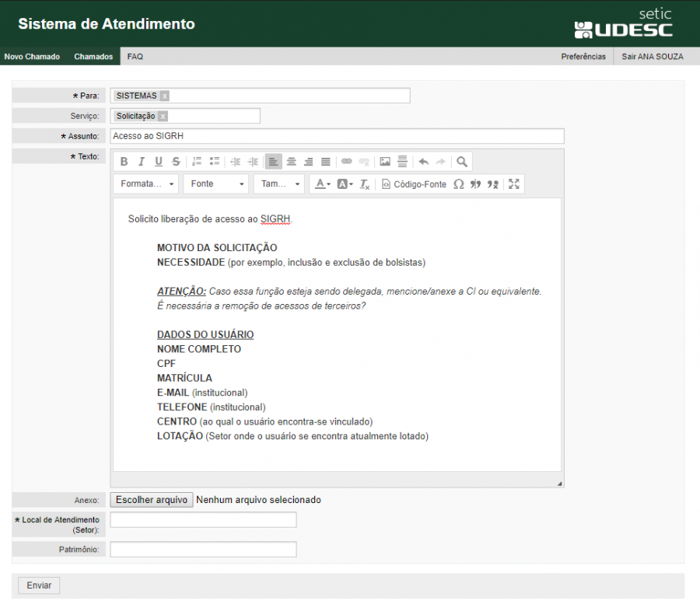Screen dimensions: 700x608
Task: Open the Tamanho font size dropdown
Action: pyautogui.click(x=279, y=184)
